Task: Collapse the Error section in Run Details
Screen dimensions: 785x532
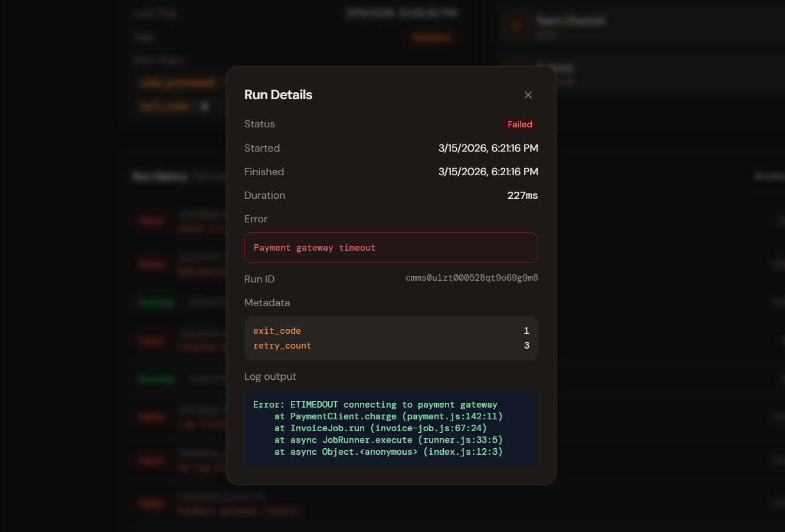Action: (256, 218)
